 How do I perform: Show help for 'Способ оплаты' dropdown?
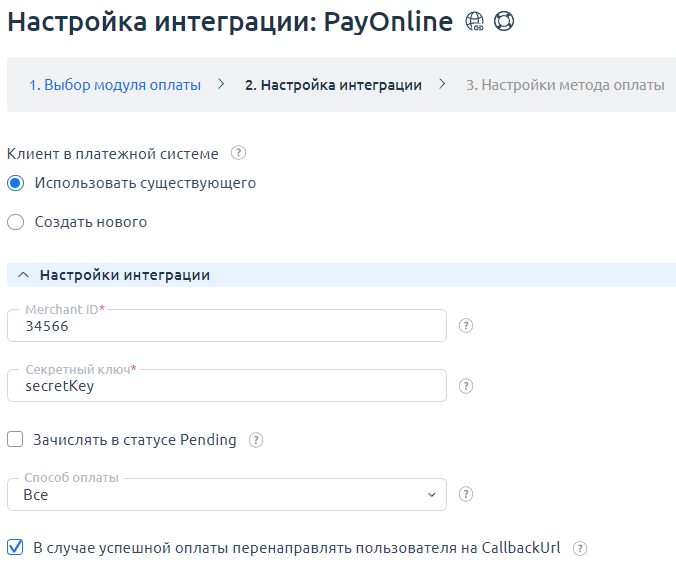[x=465, y=494]
